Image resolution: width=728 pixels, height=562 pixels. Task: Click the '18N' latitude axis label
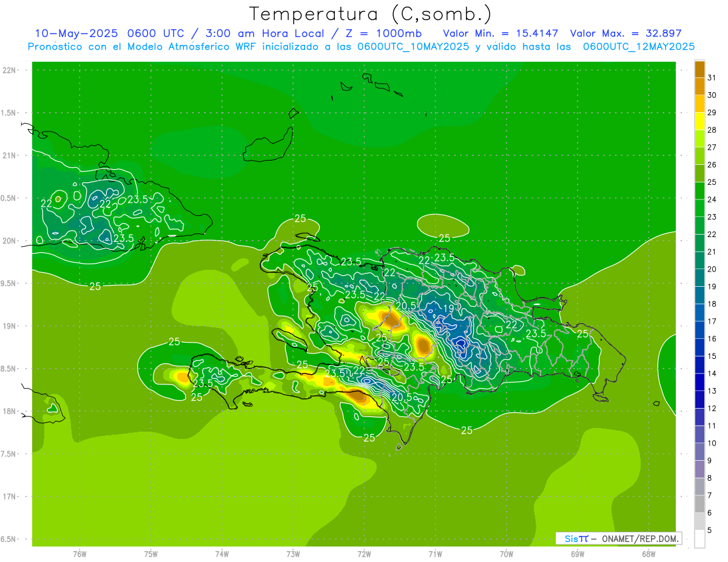coord(10,412)
